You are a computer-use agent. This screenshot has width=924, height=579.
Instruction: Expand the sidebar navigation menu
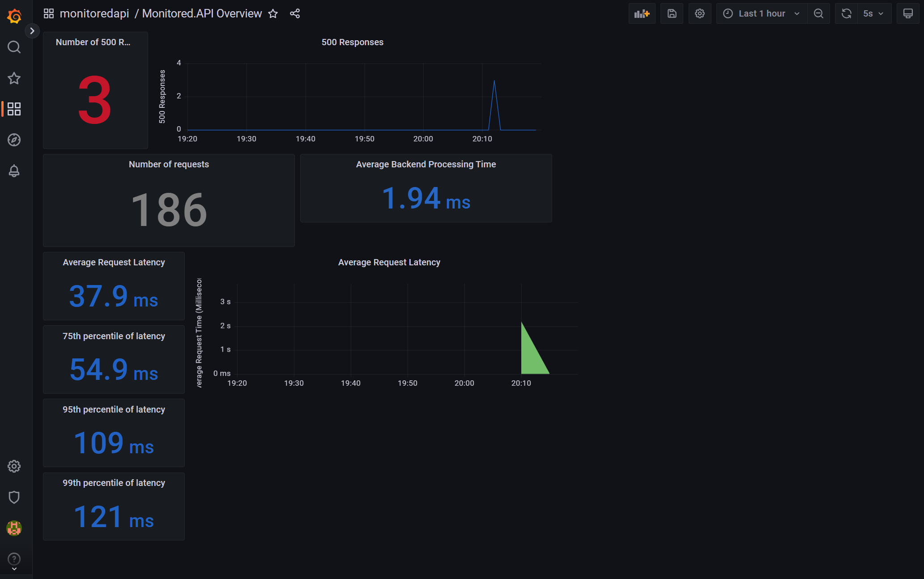(x=32, y=31)
